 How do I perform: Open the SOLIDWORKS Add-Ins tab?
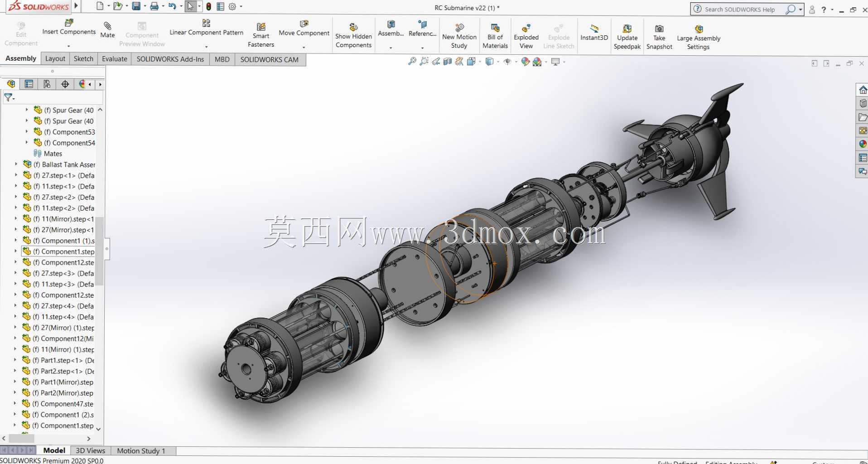(x=170, y=59)
